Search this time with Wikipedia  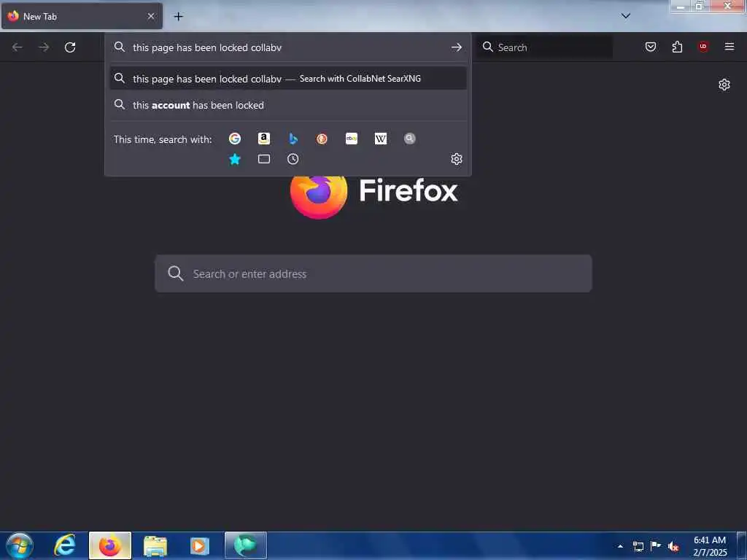(x=381, y=139)
